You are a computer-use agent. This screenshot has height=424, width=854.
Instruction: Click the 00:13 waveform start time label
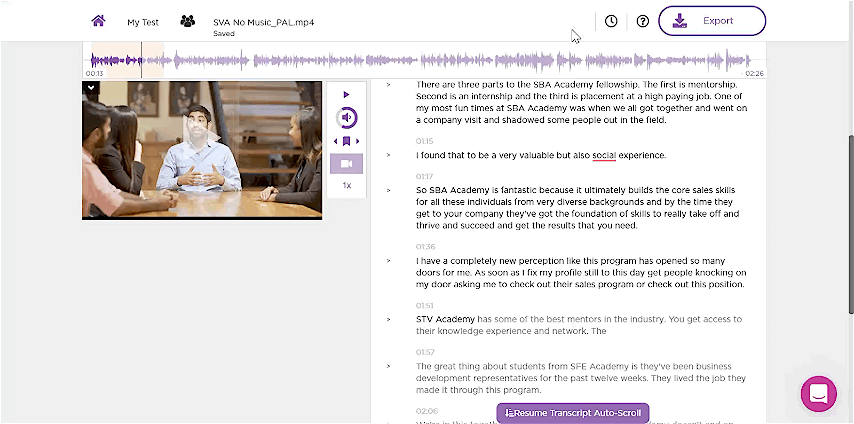coord(94,74)
